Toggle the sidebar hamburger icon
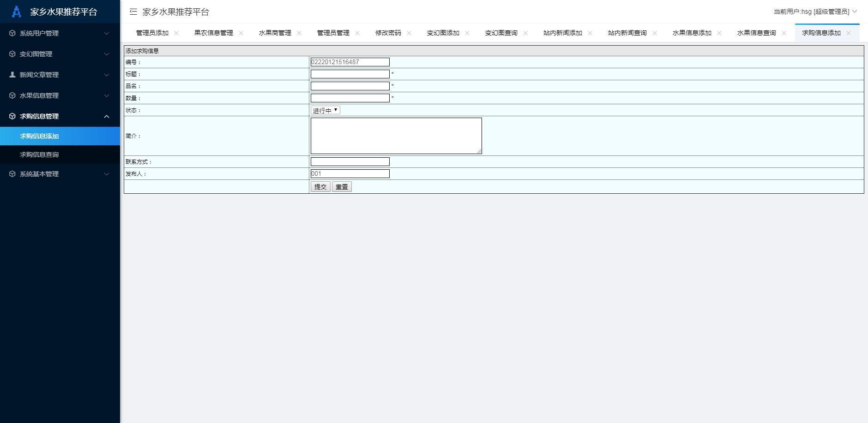This screenshot has width=868, height=423. [x=133, y=12]
